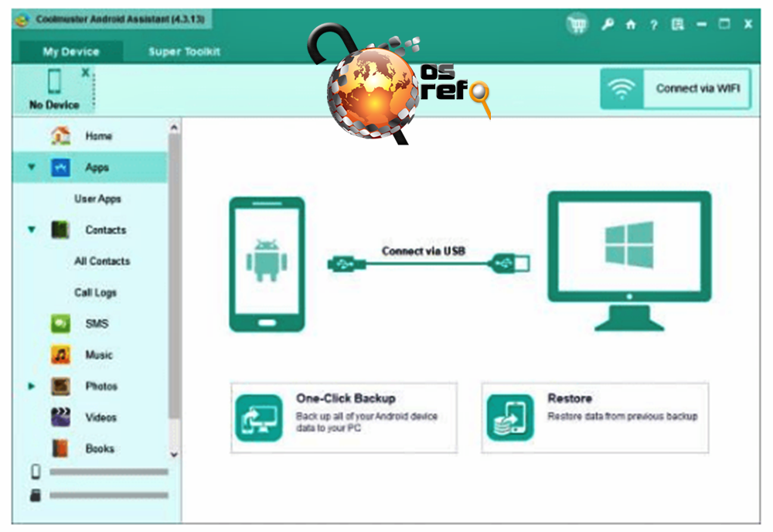773x532 pixels.
Task: Switch to the My Device tab
Action: click(x=71, y=52)
